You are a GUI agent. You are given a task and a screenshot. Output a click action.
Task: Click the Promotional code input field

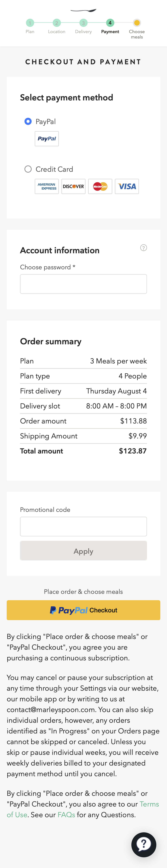click(x=83, y=526)
